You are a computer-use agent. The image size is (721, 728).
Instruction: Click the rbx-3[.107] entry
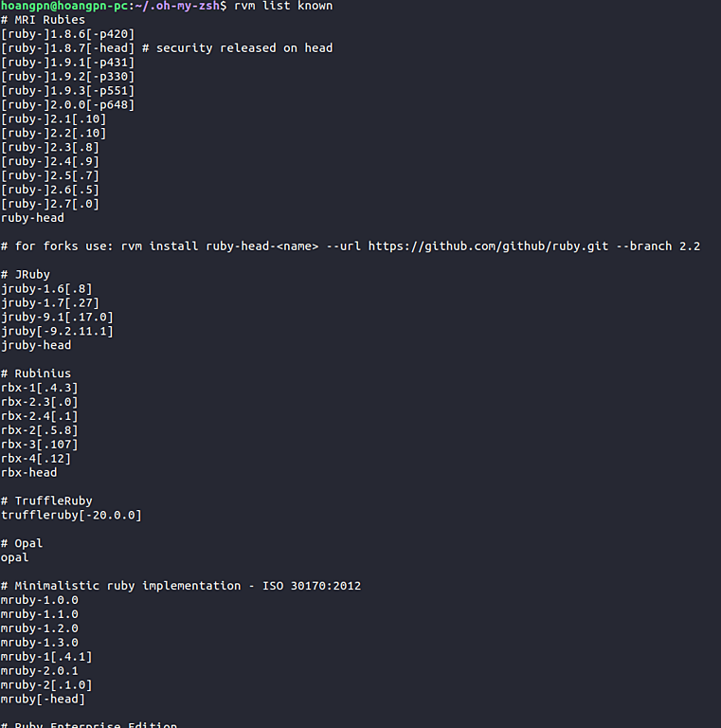tap(39, 445)
